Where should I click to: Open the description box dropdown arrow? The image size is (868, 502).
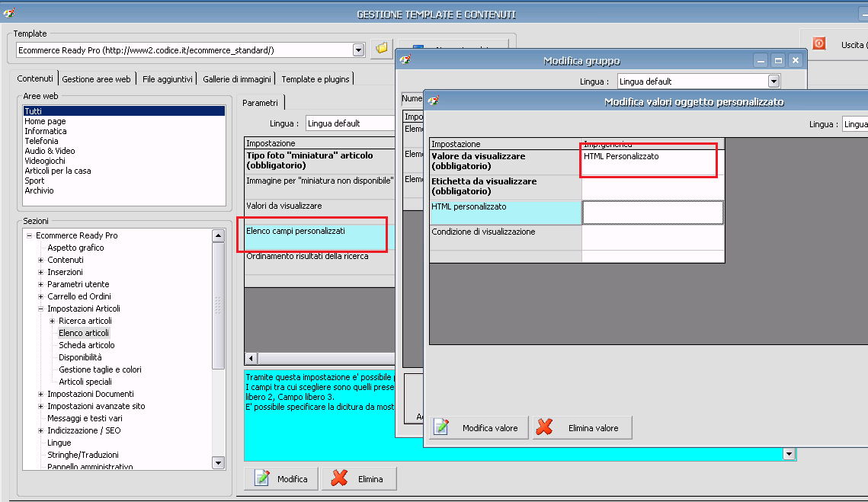pos(789,454)
